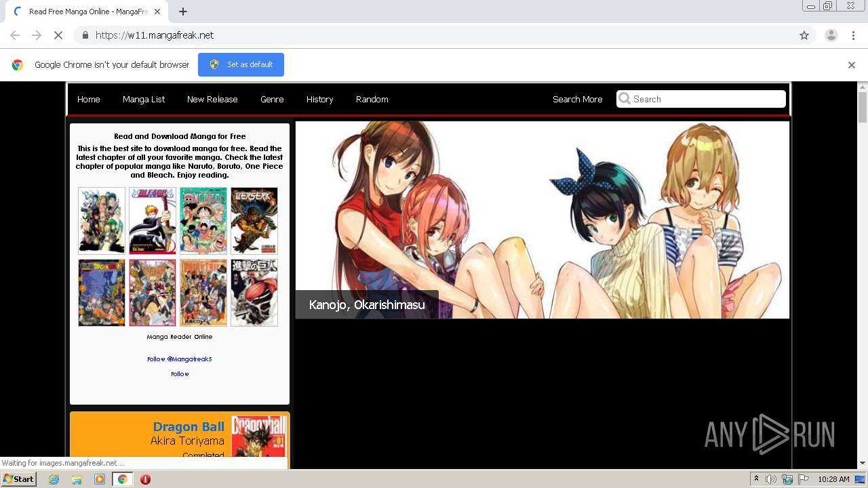The width and height of the screenshot is (868, 488).
Task: Go back to the previous page
Action: click(15, 35)
